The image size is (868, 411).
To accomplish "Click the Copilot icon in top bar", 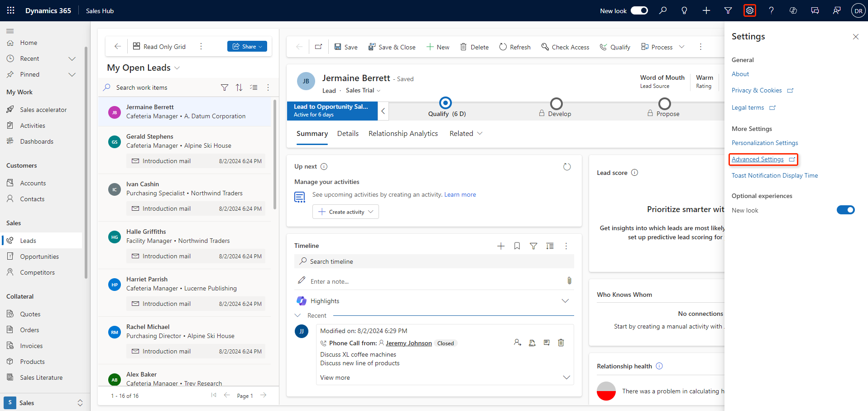I will click(793, 10).
